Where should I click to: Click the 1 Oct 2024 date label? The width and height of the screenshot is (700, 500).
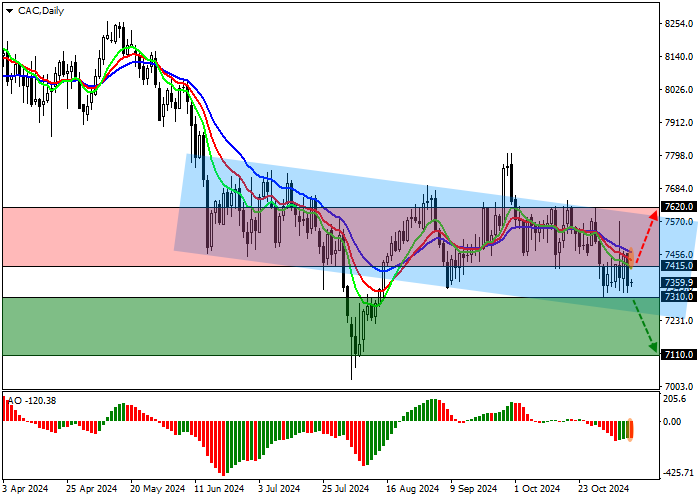point(538,489)
